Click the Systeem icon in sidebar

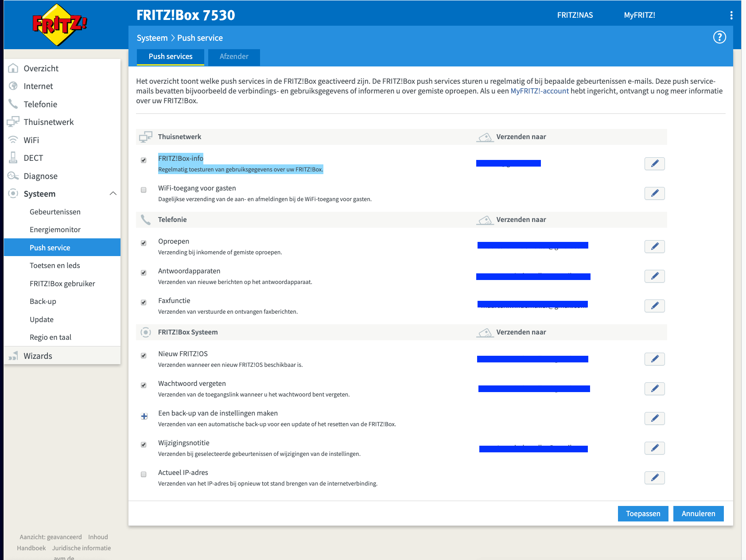13,194
